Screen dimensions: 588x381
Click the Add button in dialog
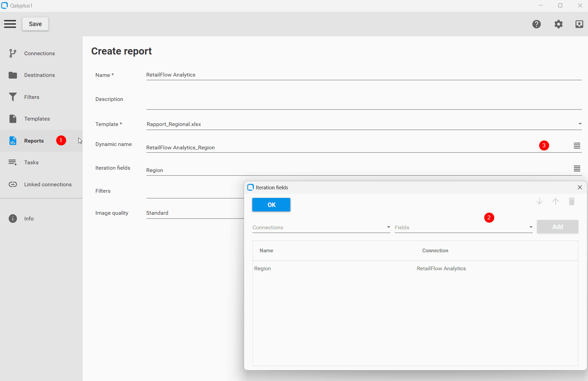pyautogui.click(x=557, y=227)
